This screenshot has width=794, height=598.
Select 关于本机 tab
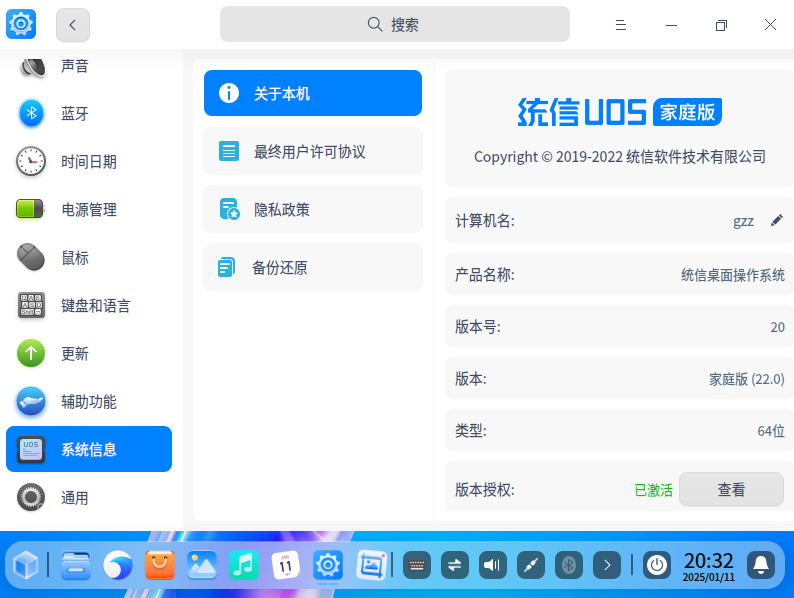point(313,93)
